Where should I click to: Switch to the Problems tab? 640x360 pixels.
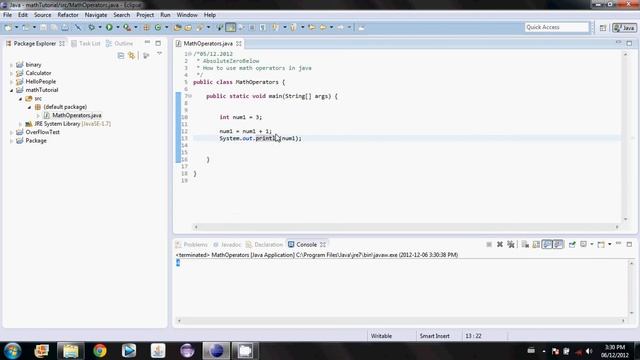click(x=191, y=244)
